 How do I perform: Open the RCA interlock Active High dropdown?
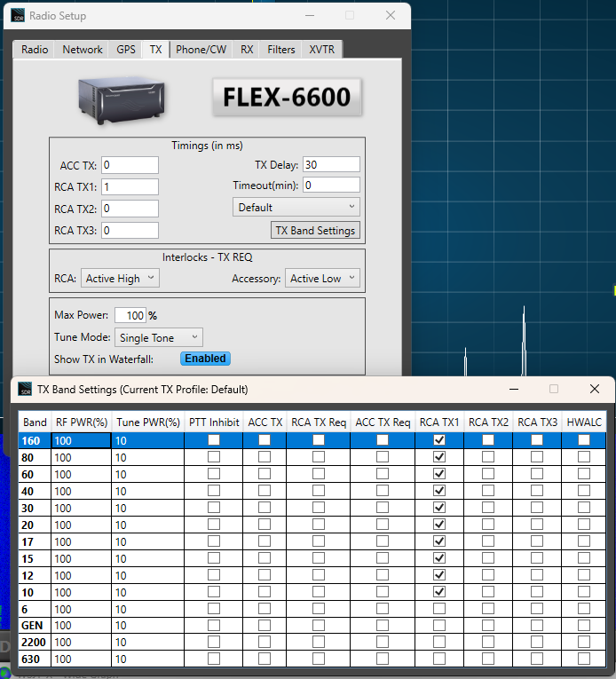click(x=120, y=278)
